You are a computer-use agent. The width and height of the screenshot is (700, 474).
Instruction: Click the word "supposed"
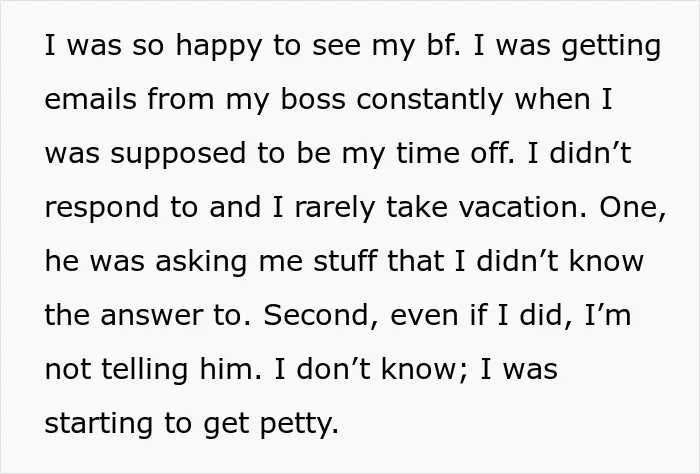pos(178,154)
